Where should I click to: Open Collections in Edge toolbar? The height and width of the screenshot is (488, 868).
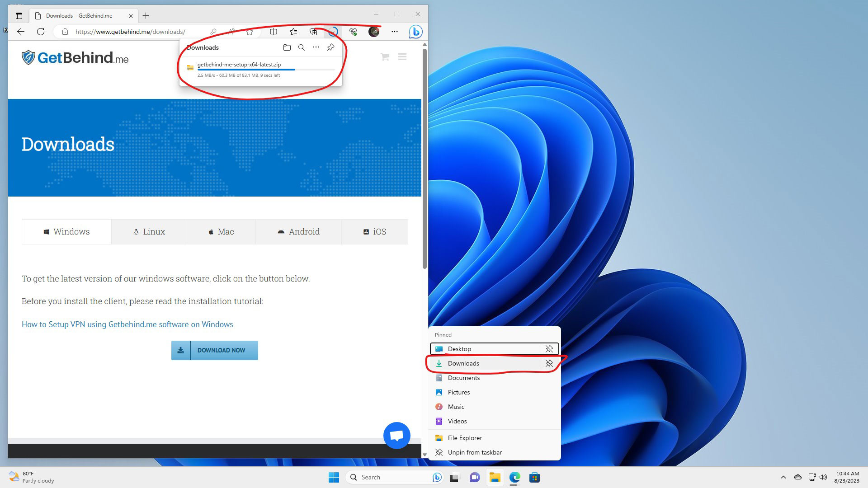click(313, 32)
